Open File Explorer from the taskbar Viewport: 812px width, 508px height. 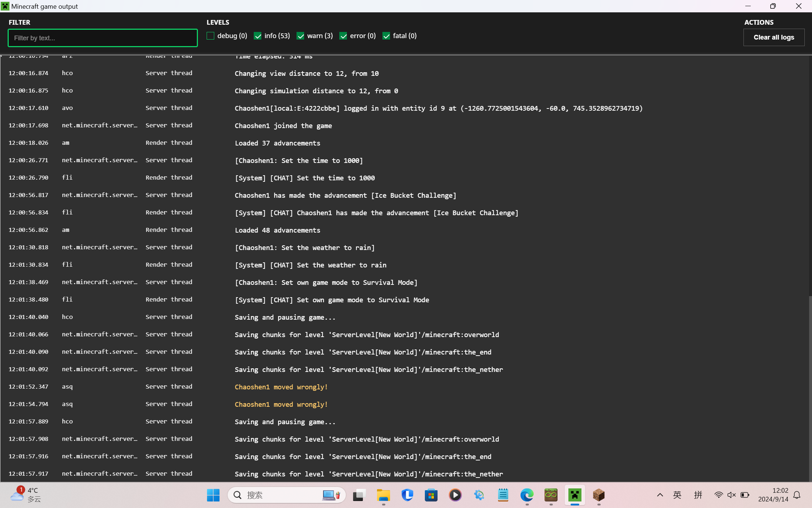383,495
